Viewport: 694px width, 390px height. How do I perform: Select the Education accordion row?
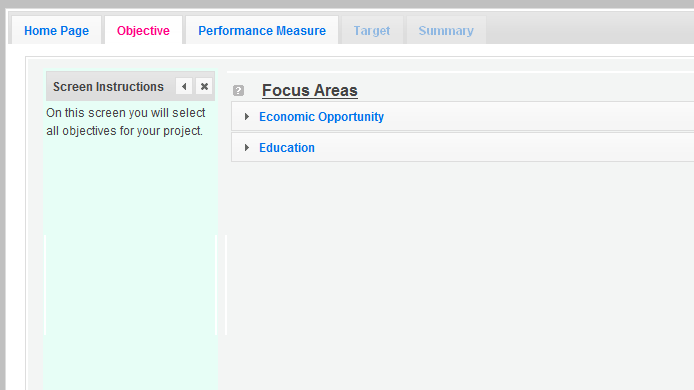(x=463, y=147)
